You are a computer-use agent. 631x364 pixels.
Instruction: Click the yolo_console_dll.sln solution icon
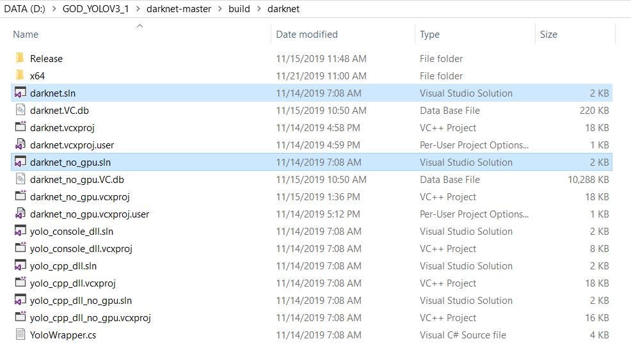tap(20, 231)
